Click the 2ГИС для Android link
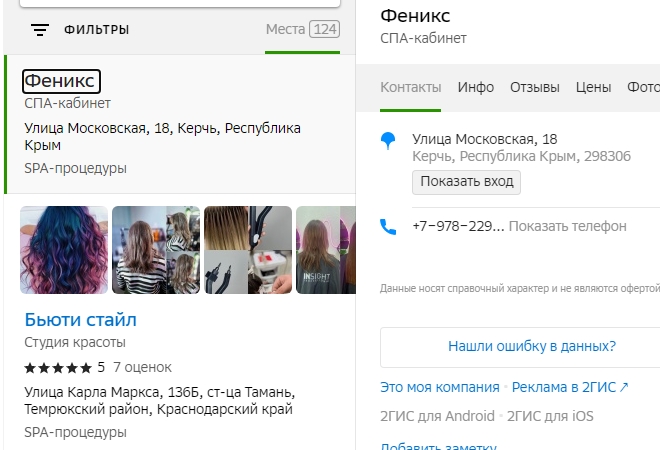The image size is (660, 450). point(437,416)
